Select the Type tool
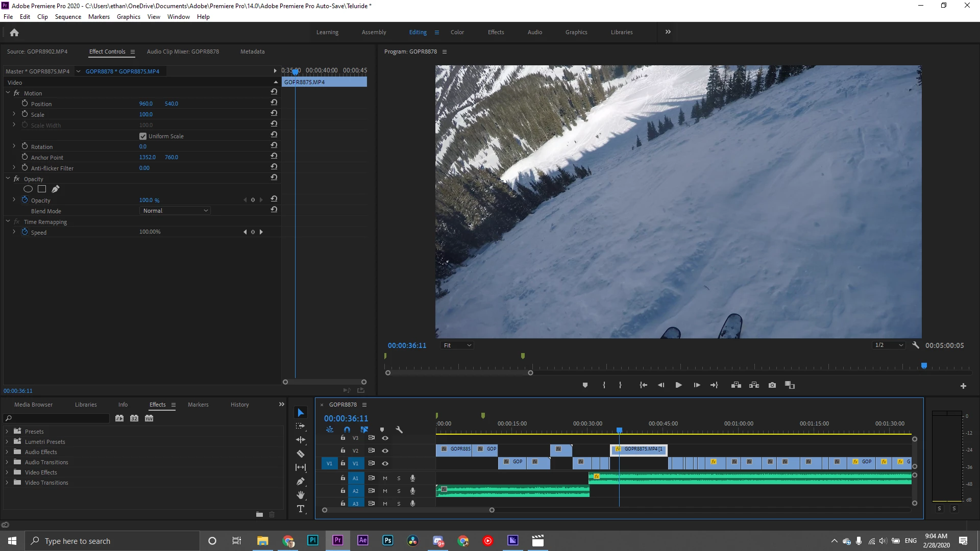The height and width of the screenshot is (551, 980). (x=301, y=509)
